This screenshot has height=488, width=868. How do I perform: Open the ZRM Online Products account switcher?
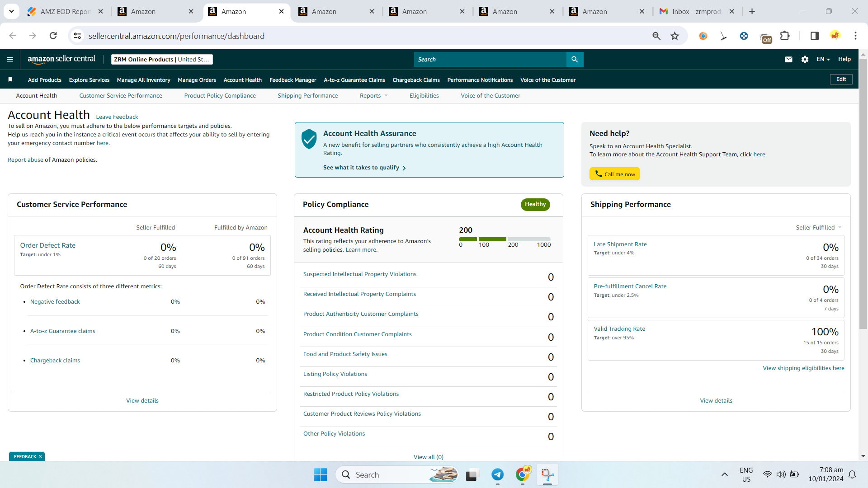[x=162, y=59]
